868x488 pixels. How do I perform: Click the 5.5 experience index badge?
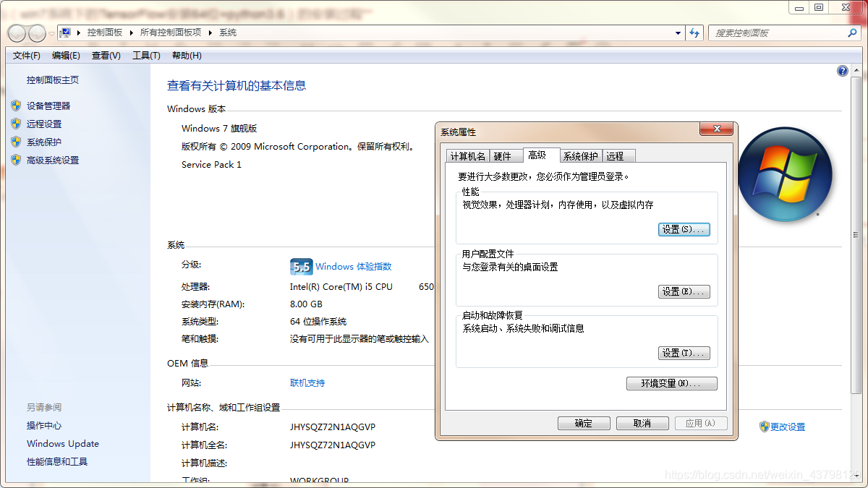pos(301,267)
